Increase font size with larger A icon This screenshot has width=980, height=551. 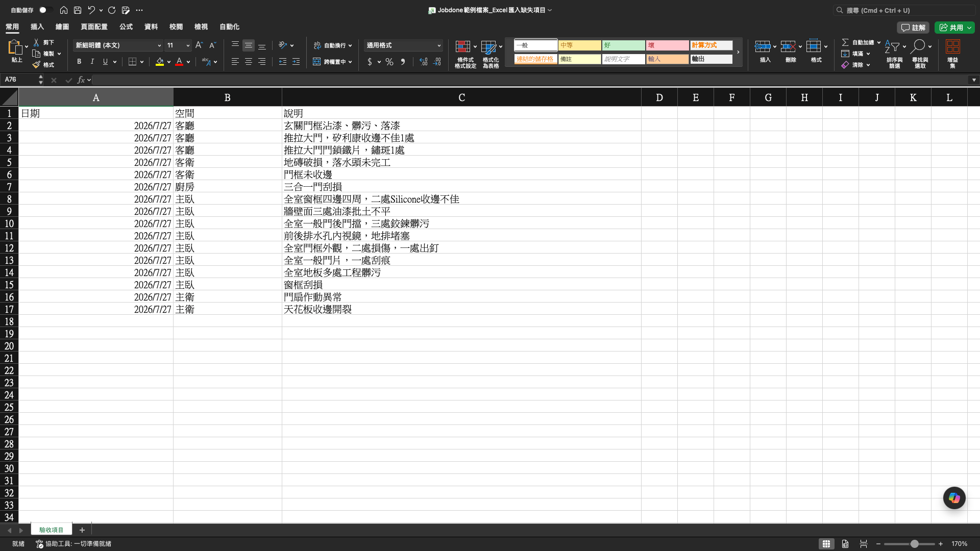coord(199,45)
